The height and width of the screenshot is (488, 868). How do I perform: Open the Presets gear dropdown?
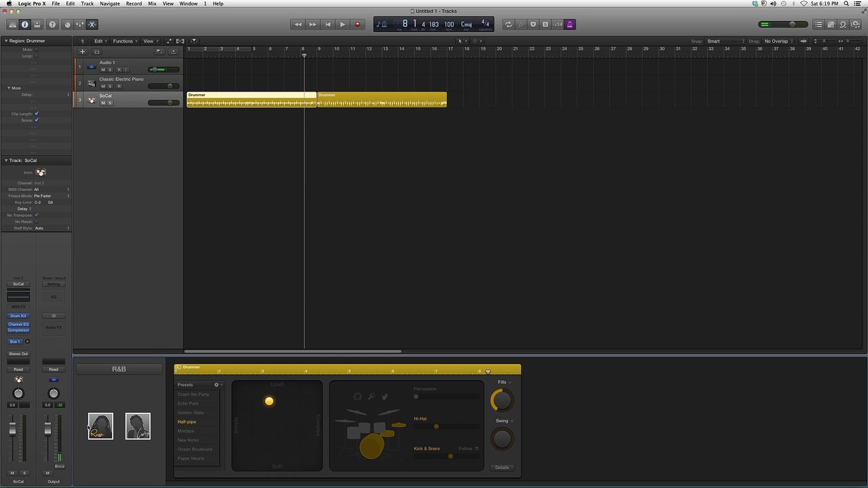tap(218, 385)
